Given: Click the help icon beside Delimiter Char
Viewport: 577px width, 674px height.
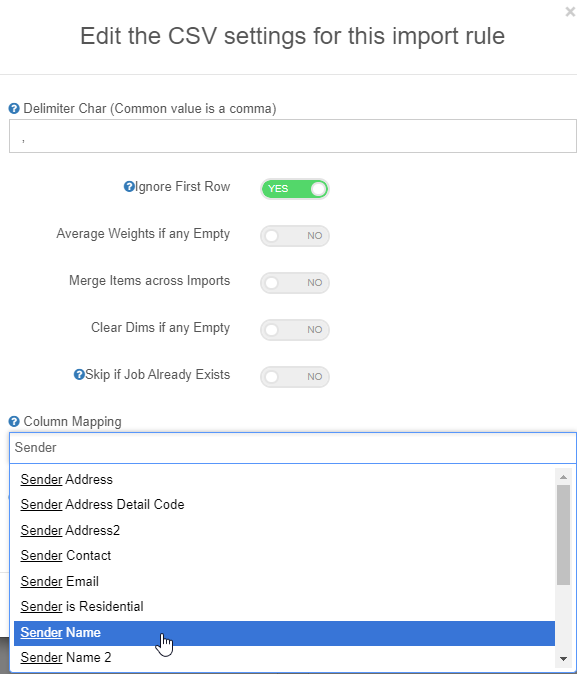Looking at the screenshot, I should click(14, 109).
